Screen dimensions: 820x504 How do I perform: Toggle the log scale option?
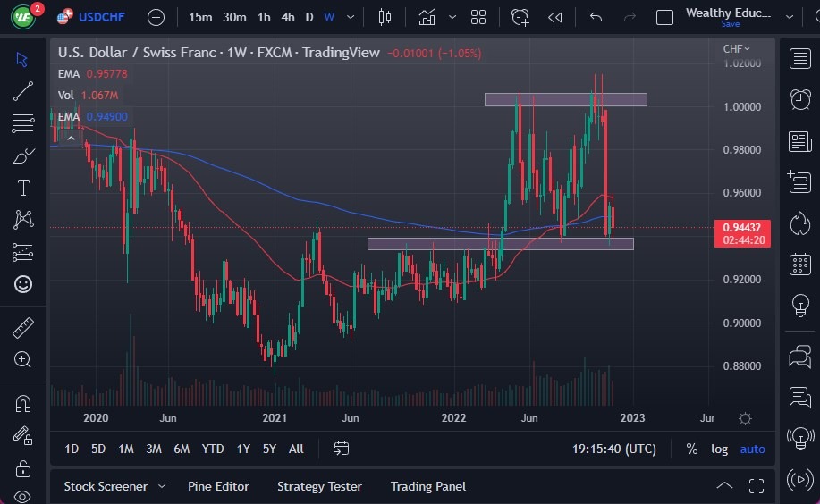pyautogui.click(x=719, y=449)
